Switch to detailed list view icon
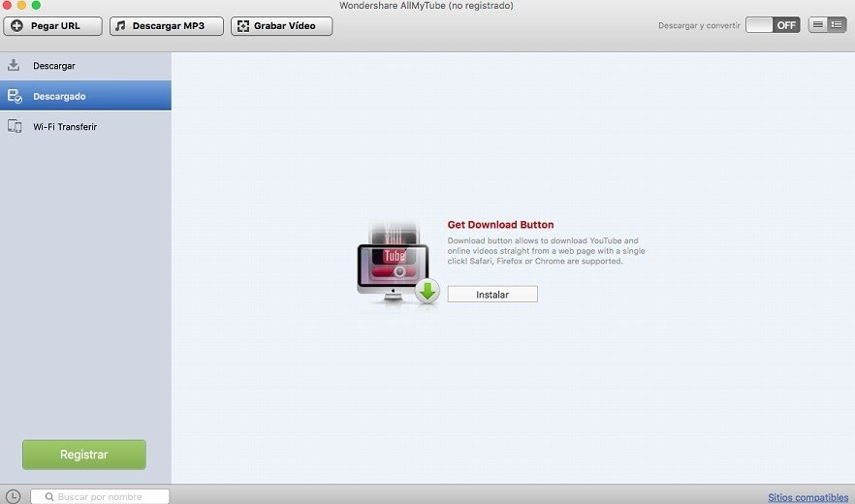This screenshot has height=504, width=855. point(837,24)
